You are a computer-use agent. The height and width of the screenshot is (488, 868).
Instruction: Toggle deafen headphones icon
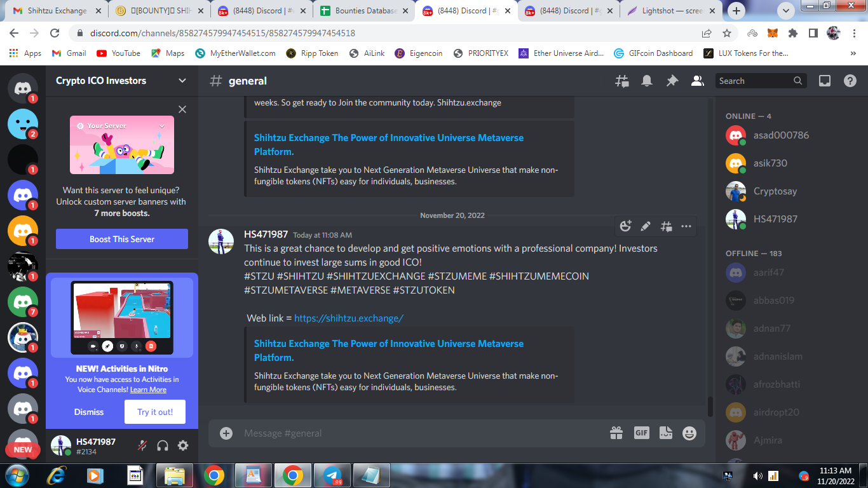(x=163, y=445)
